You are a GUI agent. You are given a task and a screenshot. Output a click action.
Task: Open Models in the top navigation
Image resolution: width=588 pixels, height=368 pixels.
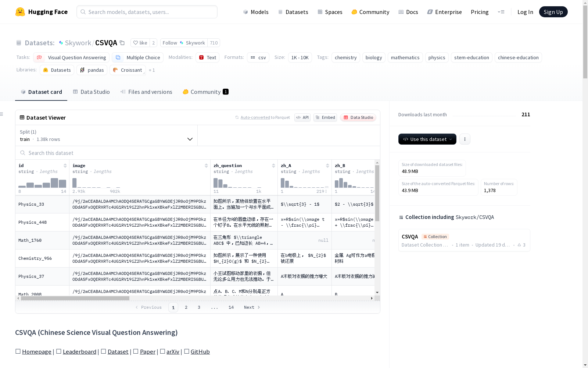[x=256, y=12]
